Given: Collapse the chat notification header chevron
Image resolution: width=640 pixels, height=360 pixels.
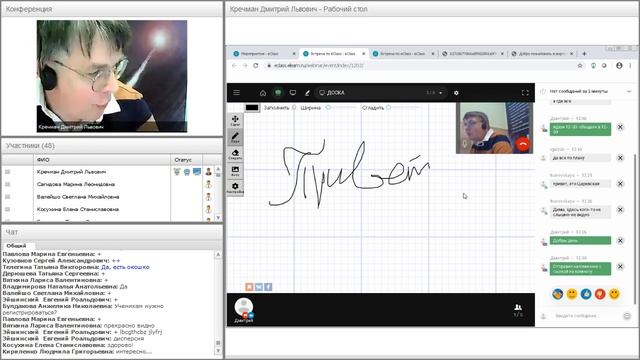Looking at the screenshot, I should pos(629,91).
